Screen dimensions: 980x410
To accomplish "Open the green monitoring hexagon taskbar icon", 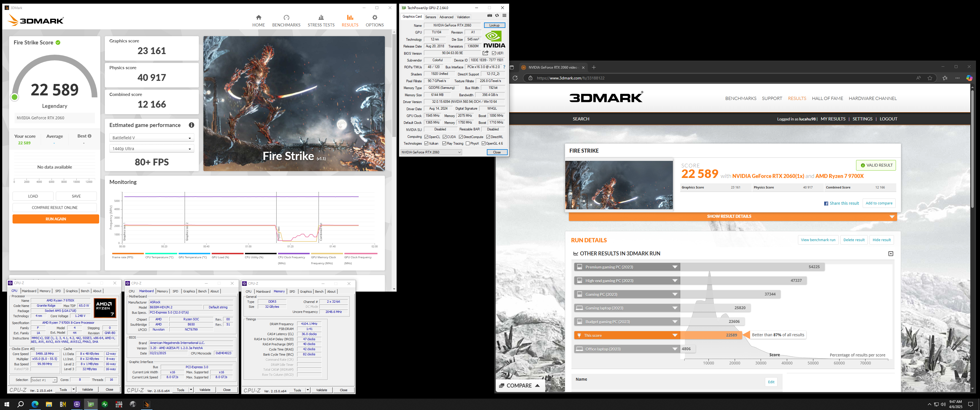I will (105, 404).
